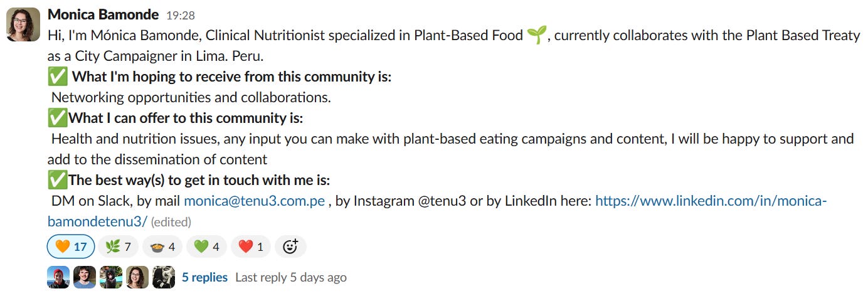
Task: Expand the 5 replies thread
Action: 204,277
